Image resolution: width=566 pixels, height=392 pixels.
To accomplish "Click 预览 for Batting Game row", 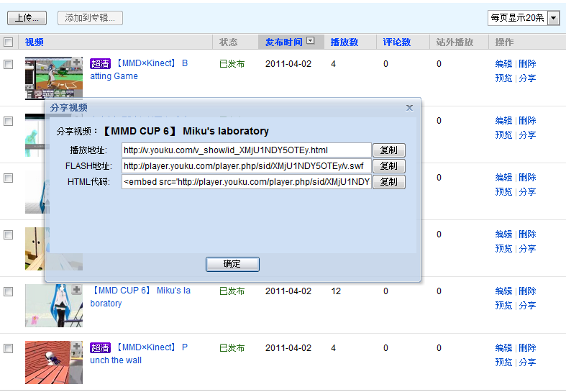I will (503, 78).
